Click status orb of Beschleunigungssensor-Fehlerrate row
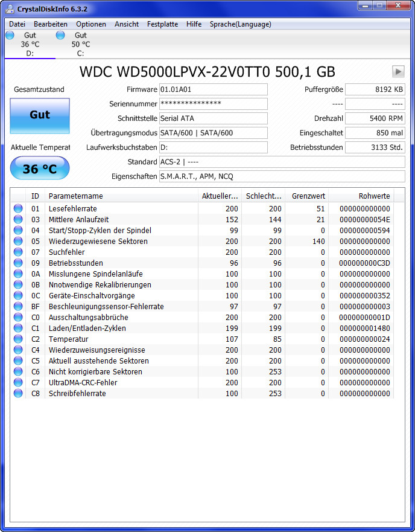 point(18,306)
